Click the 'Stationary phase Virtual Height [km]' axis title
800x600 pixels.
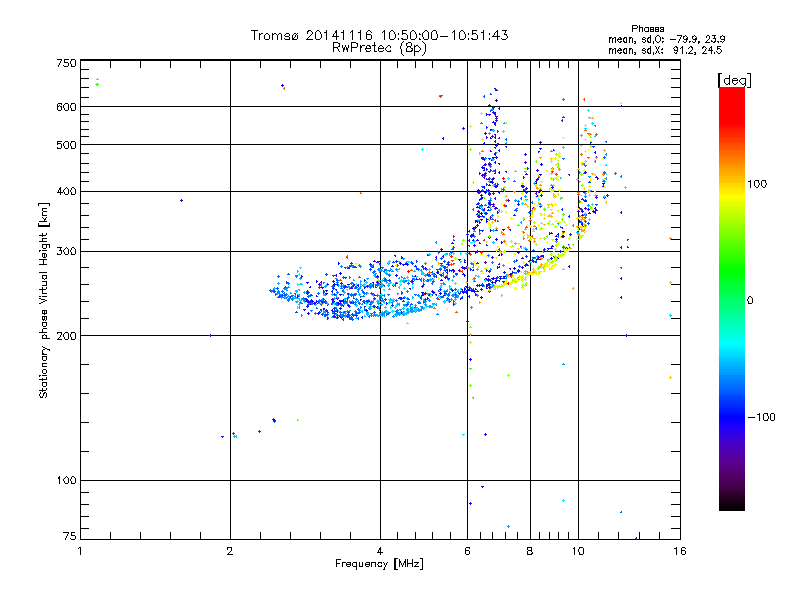[x=43, y=300]
